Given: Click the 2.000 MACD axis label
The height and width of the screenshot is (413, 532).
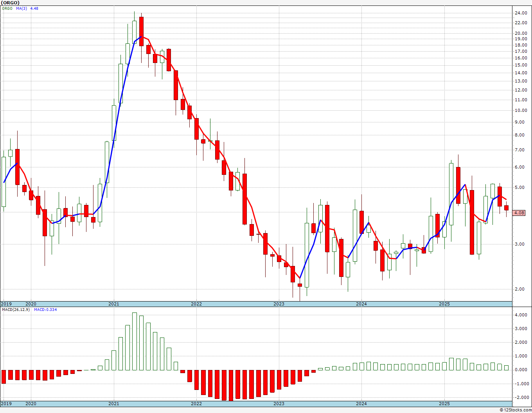Looking at the screenshot, I should (521, 342).
